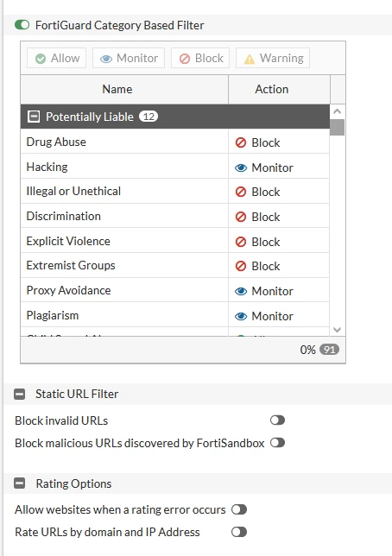This screenshot has width=392, height=556.
Task: Turn on Block malicious URLs discovered by FortiSandbox
Action: [277, 443]
